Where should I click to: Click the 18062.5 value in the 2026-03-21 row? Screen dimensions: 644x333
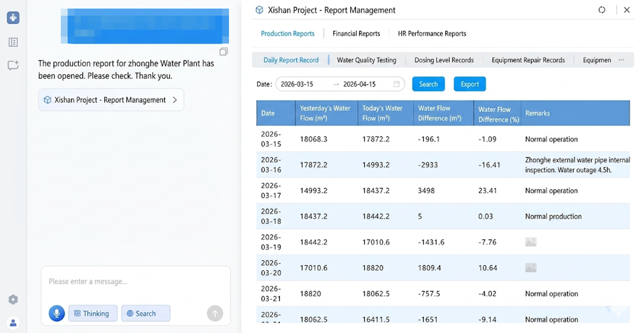376,294
